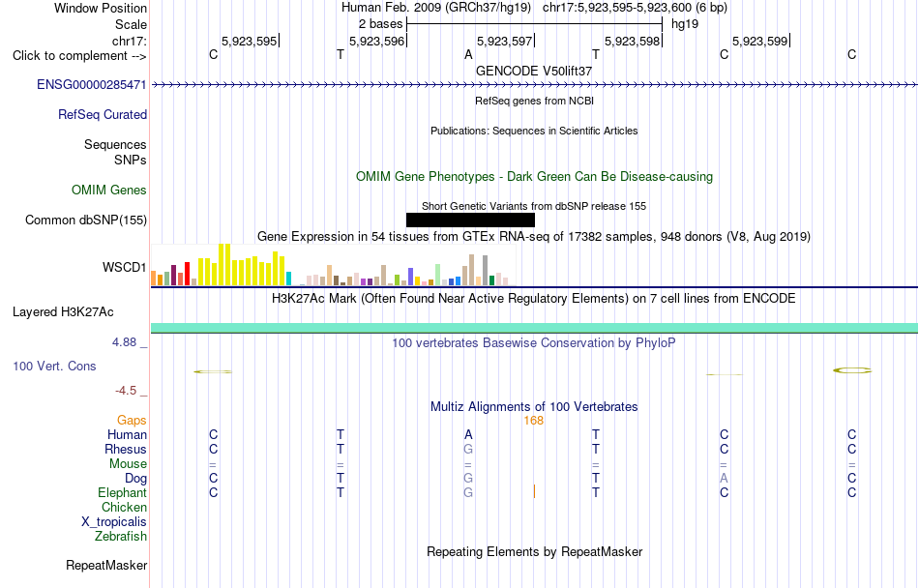Screen dimensions: 919x588
Task: Click the X_tropicalis species label
Action: pyautogui.click(x=114, y=522)
